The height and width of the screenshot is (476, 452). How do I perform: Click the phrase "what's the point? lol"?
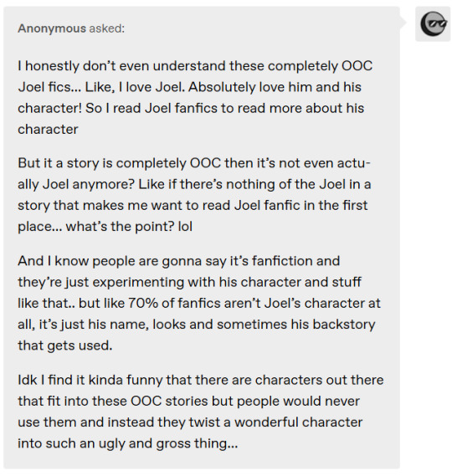pos(129,227)
